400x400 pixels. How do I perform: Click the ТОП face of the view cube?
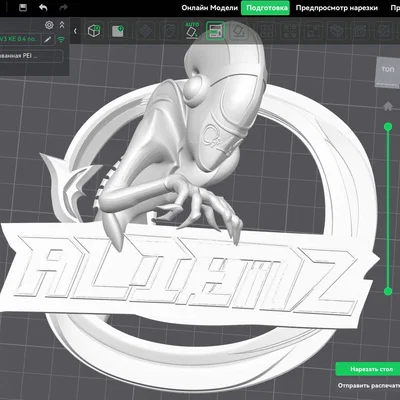click(388, 71)
